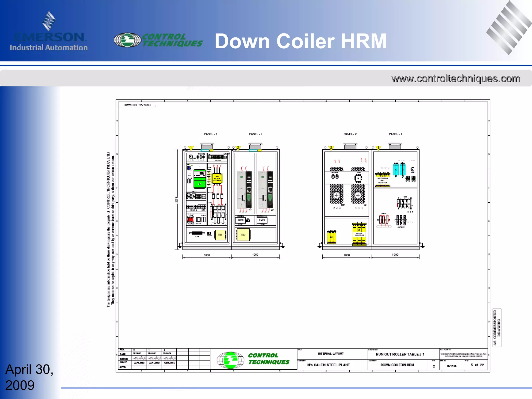Click the vertical copyright notice on drawing edge
Viewport: 532px width, 399px height.
click(110, 230)
